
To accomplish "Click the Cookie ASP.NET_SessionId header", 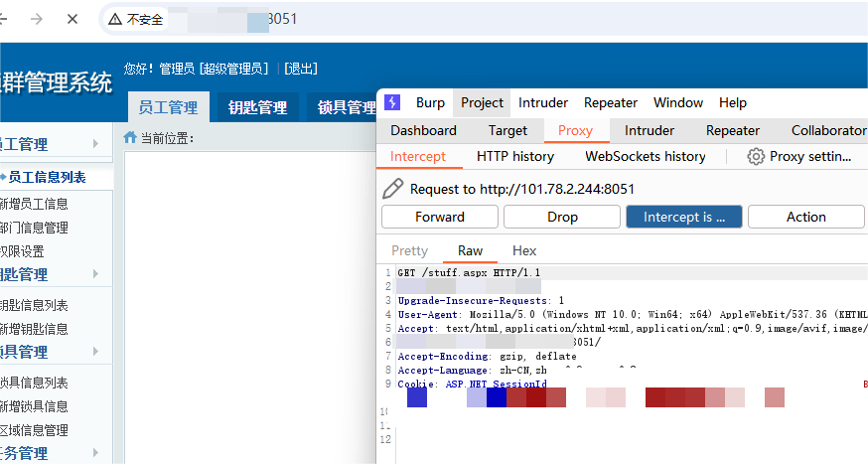I will pos(472,384).
